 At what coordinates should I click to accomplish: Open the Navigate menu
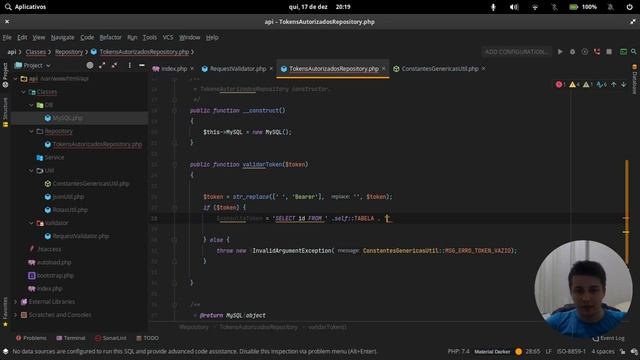tap(62, 37)
